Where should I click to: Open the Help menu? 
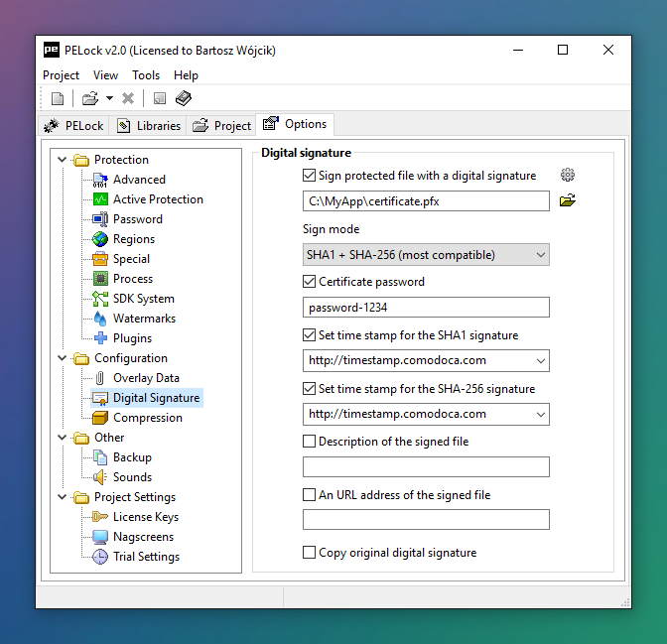click(186, 75)
